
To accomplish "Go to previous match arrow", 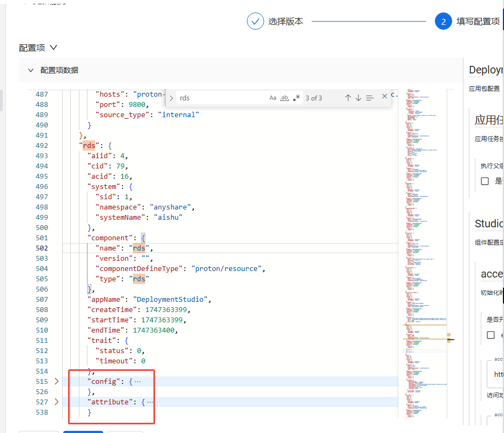I will (x=348, y=98).
